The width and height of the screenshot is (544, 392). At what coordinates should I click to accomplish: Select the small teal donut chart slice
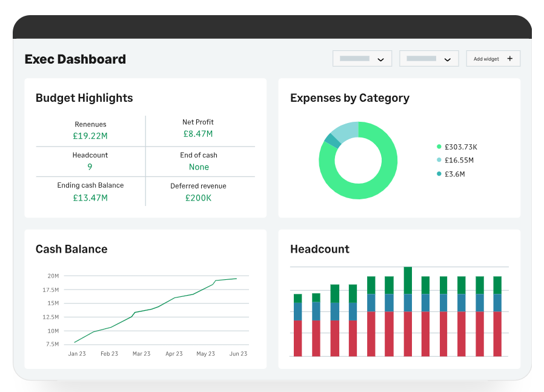(330, 141)
